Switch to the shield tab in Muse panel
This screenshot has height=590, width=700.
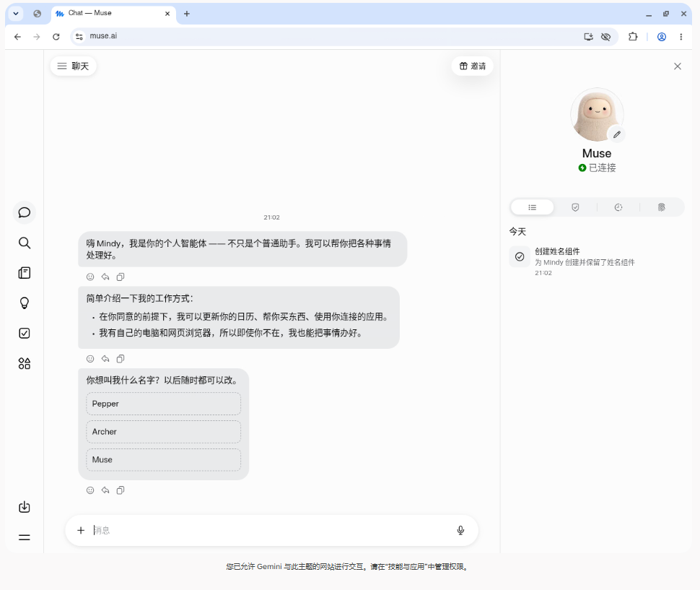coord(575,207)
